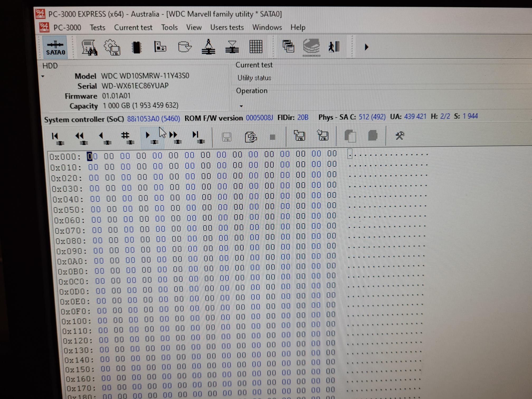
Task: Click the 0x080: offset label
Action: pyautogui.click(x=71, y=241)
